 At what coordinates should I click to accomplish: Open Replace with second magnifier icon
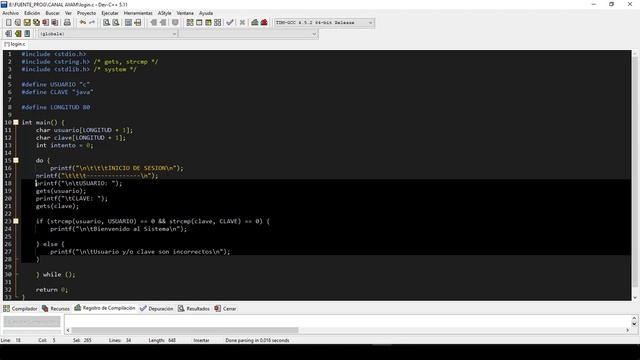point(116,22)
